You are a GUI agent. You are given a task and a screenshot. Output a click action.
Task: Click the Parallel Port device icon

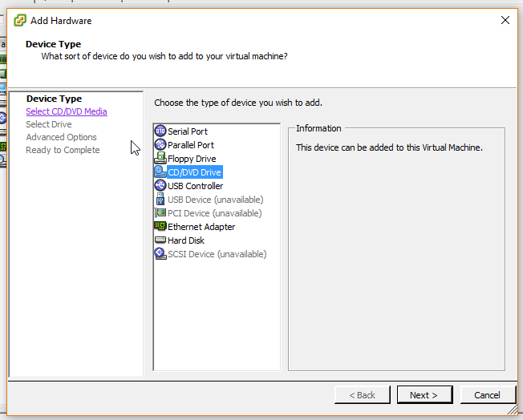tap(160, 145)
